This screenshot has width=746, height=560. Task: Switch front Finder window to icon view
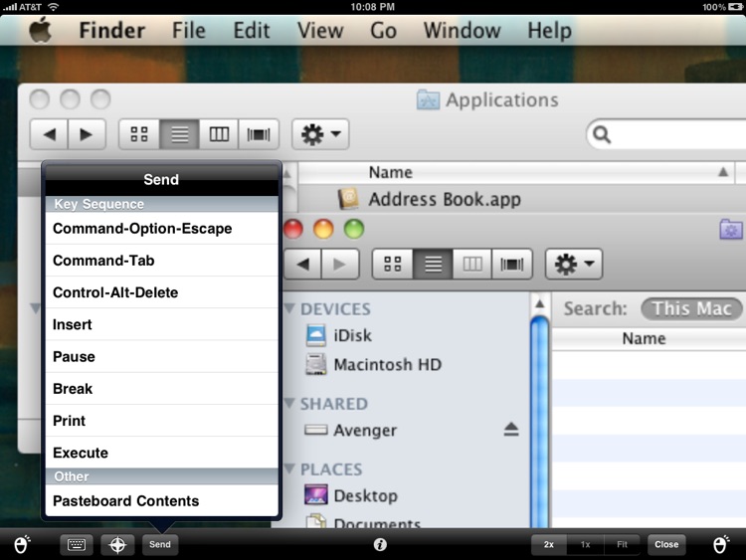[x=393, y=264]
